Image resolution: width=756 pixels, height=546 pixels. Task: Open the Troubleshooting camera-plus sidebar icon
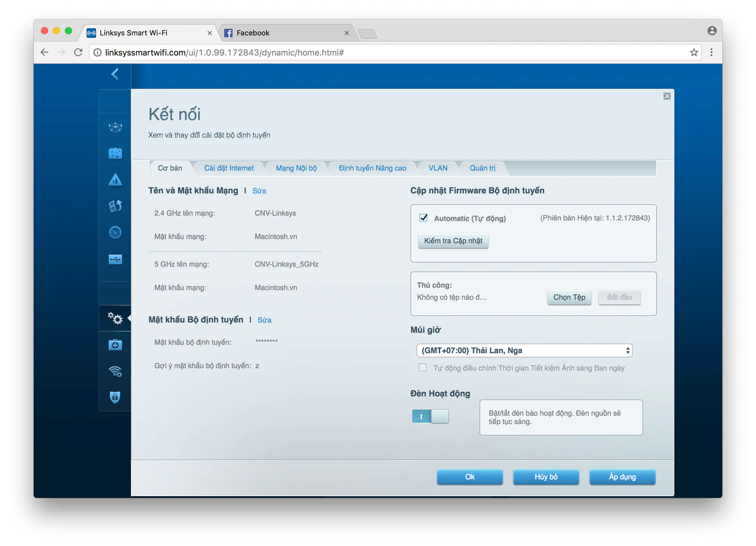115,345
